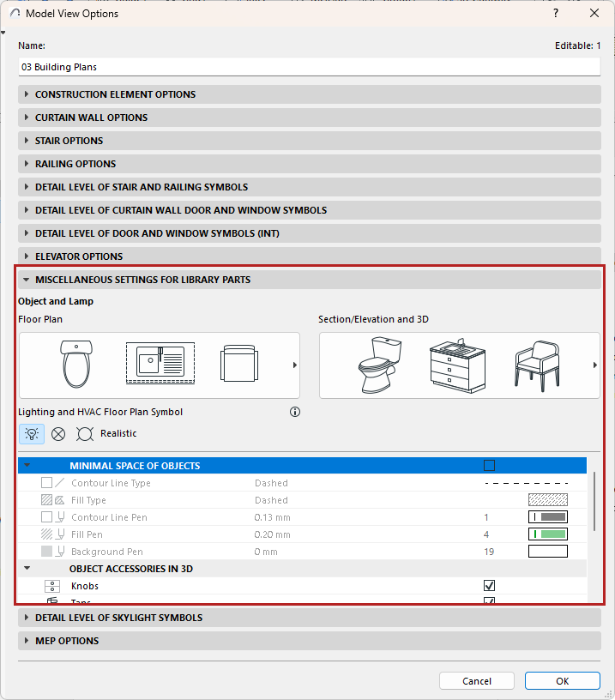
Task: Collapse Object Accessories in 3D group
Action: click(27, 568)
